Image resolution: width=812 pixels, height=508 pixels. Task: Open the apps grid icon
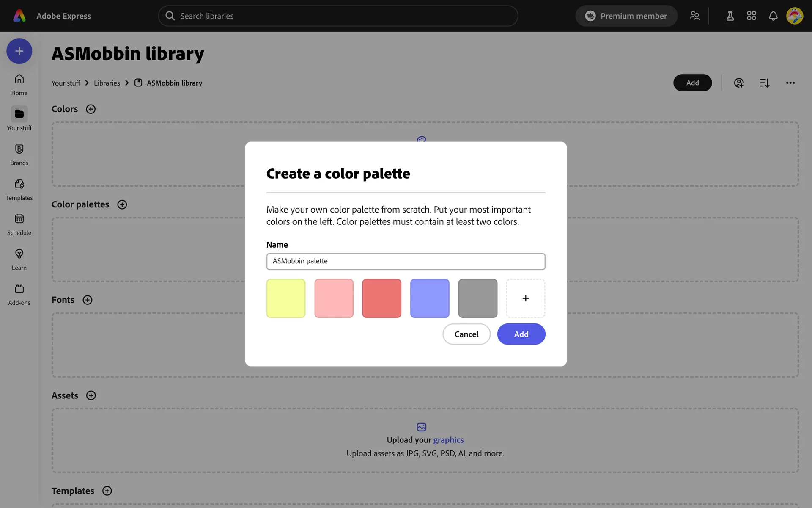pyautogui.click(x=751, y=16)
